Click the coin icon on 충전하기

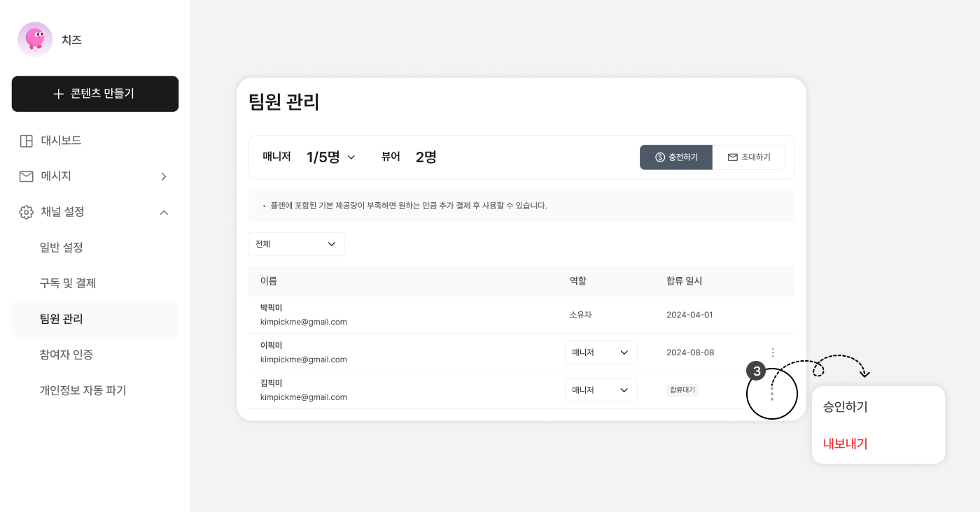click(x=659, y=157)
